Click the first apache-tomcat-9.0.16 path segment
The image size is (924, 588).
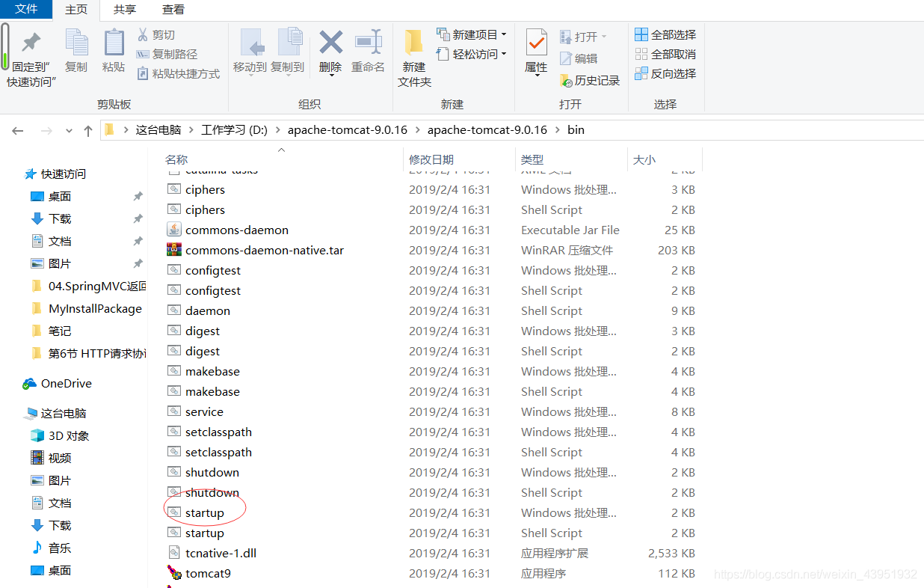347,130
